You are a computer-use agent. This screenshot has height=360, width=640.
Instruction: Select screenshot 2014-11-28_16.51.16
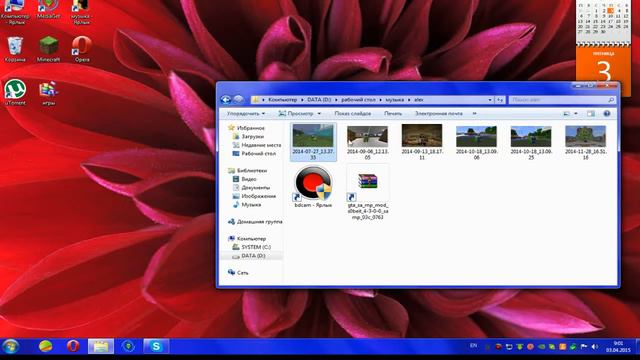click(x=585, y=142)
